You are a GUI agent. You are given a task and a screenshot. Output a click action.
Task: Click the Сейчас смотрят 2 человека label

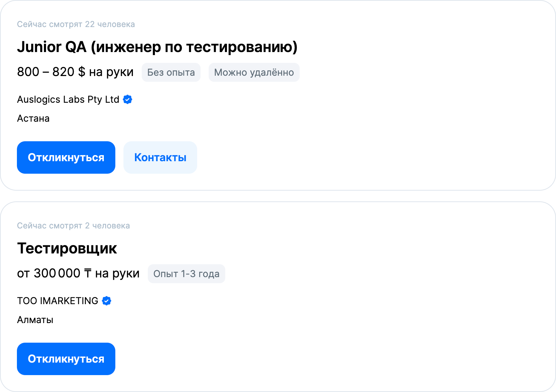(73, 226)
